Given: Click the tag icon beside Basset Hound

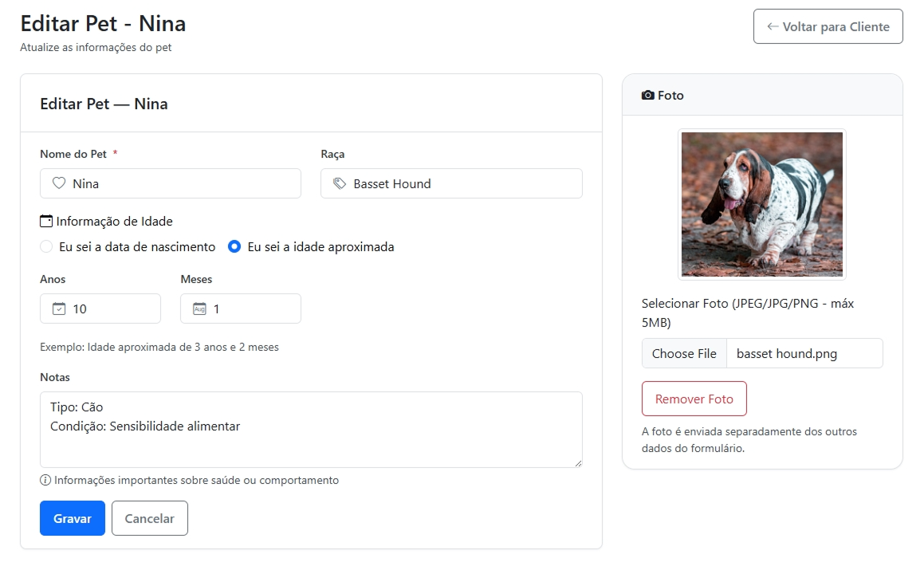Looking at the screenshot, I should pyautogui.click(x=340, y=183).
